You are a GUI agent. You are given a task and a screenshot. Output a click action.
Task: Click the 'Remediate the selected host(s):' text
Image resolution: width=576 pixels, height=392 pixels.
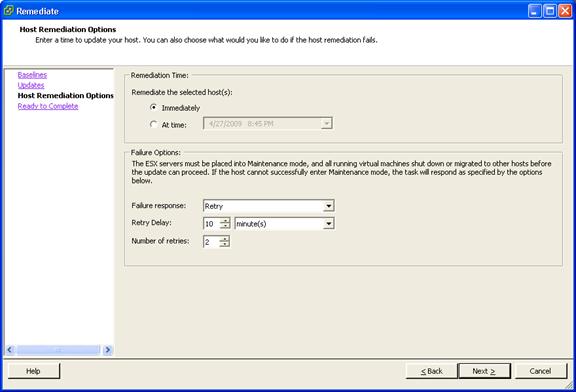(x=182, y=92)
